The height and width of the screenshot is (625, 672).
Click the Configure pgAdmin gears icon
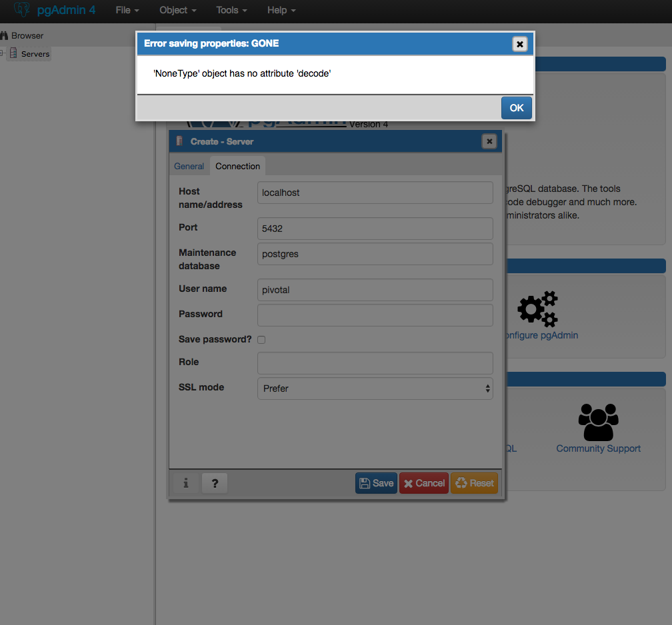537,309
